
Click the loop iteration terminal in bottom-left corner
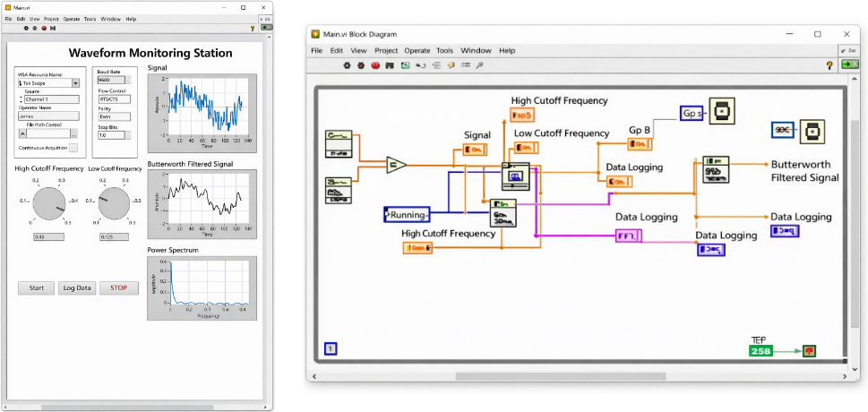pos(330,349)
